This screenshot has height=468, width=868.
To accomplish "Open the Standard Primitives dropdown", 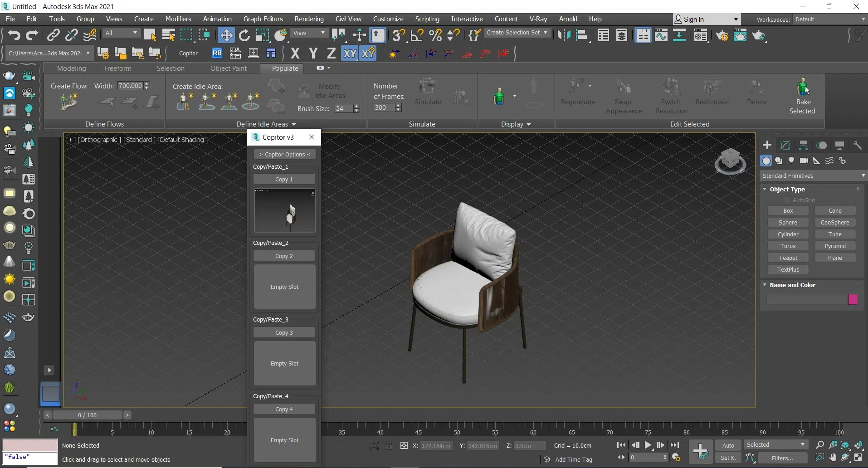I will (x=813, y=175).
